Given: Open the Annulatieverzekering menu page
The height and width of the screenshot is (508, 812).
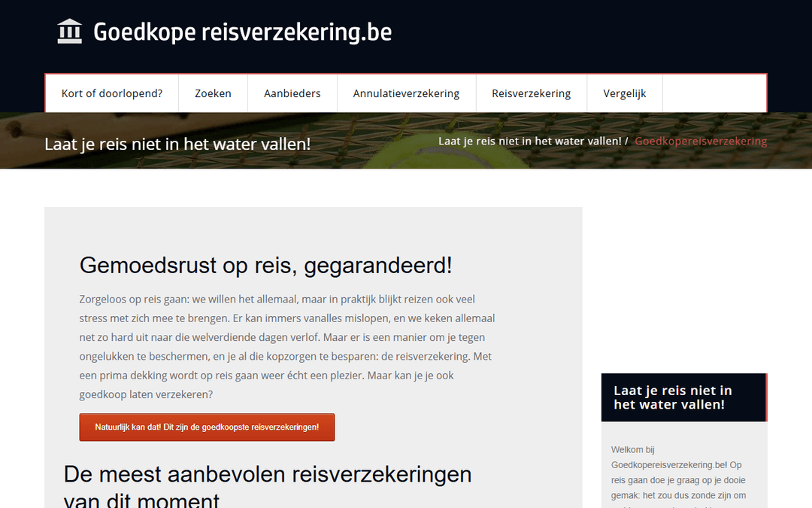Looking at the screenshot, I should [406, 93].
